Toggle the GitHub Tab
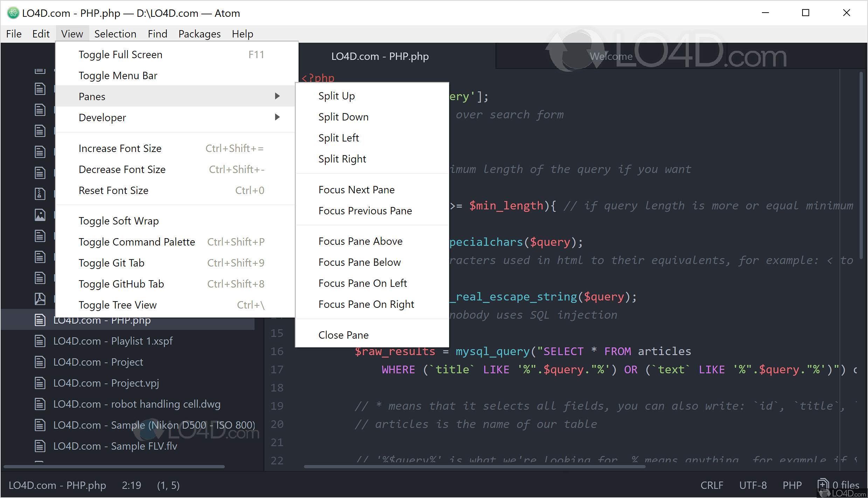 tap(121, 284)
